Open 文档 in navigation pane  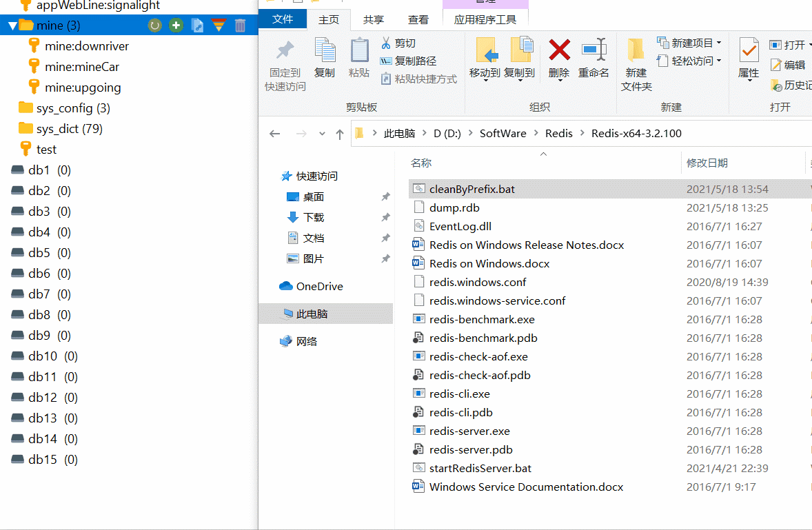pyautogui.click(x=305, y=238)
